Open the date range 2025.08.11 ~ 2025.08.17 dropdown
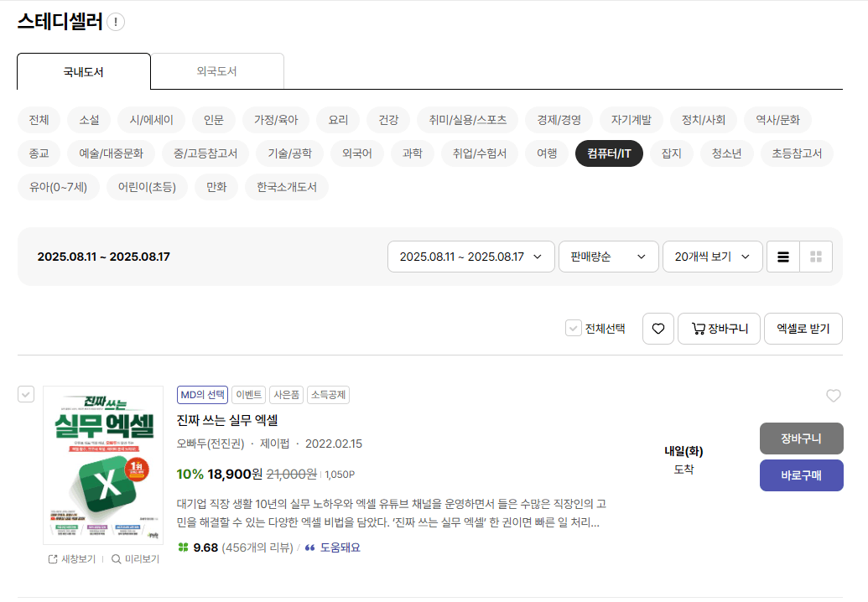The height and width of the screenshot is (602, 868). pos(470,257)
